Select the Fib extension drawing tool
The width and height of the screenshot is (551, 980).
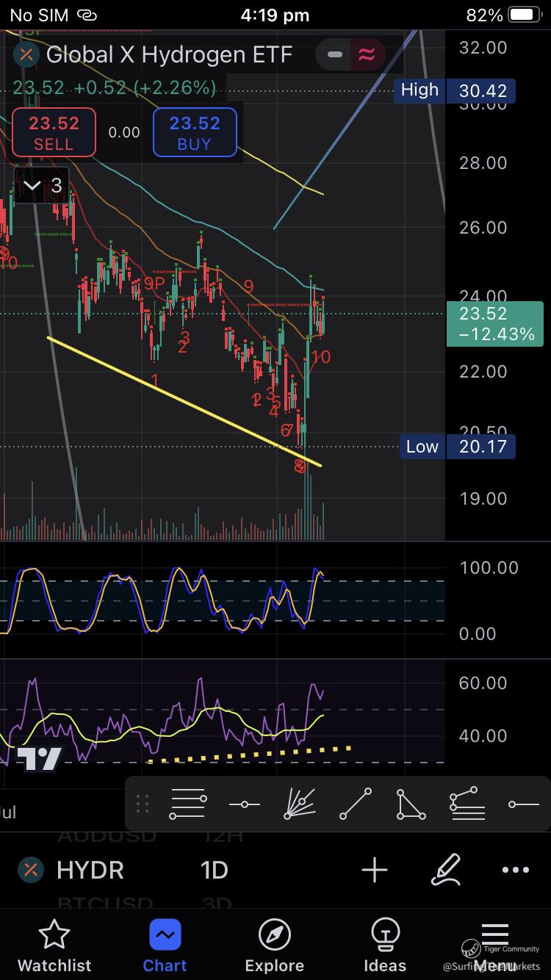click(467, 804)
